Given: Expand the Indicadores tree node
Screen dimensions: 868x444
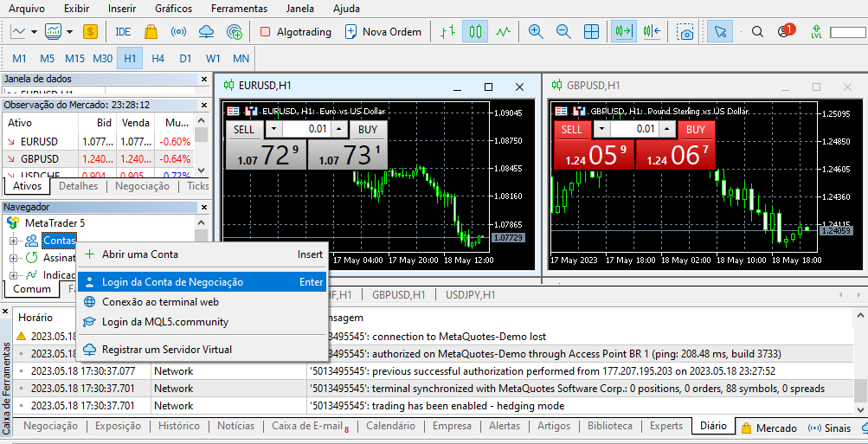Looking at the screenshot, I should [13, 275].
